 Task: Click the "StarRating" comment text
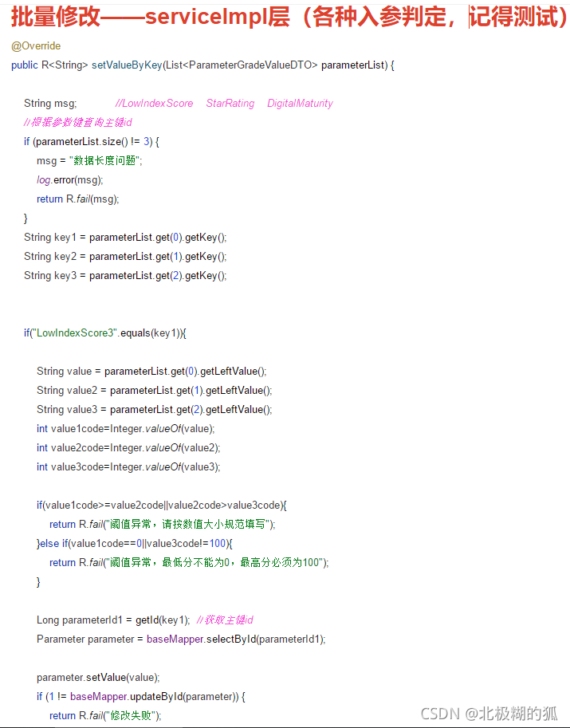pyautogui.click(x=230, y=103)
